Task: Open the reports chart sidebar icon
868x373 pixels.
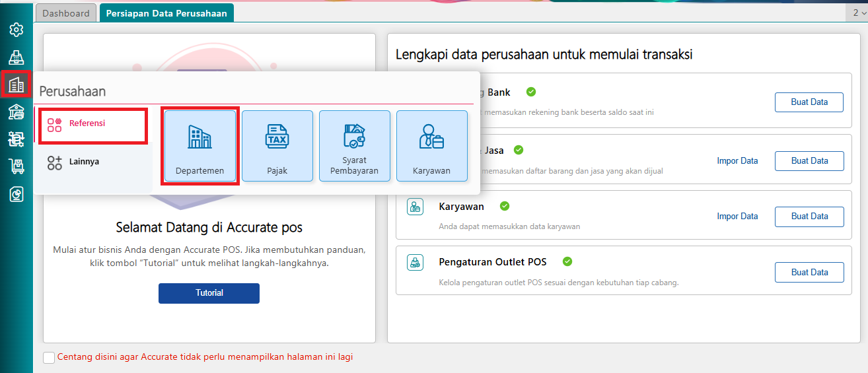Action: 17,194
